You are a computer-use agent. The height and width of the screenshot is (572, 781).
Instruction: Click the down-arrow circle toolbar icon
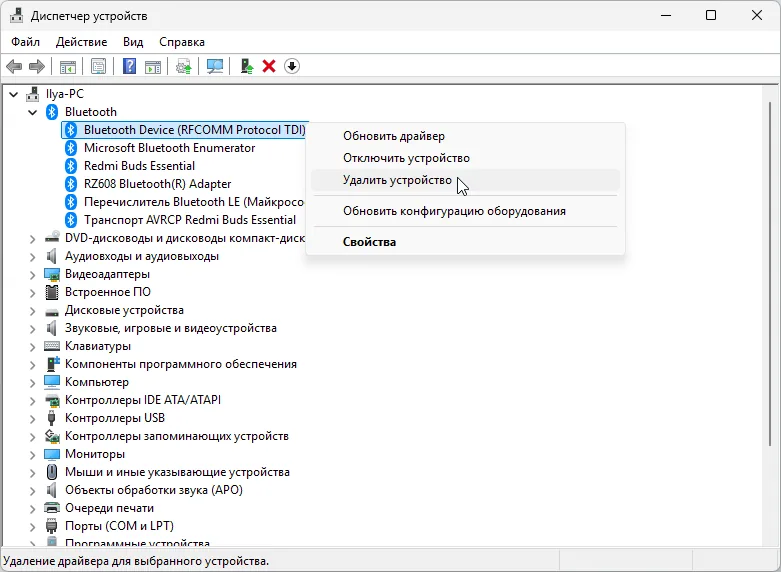(x=292, y=66)
